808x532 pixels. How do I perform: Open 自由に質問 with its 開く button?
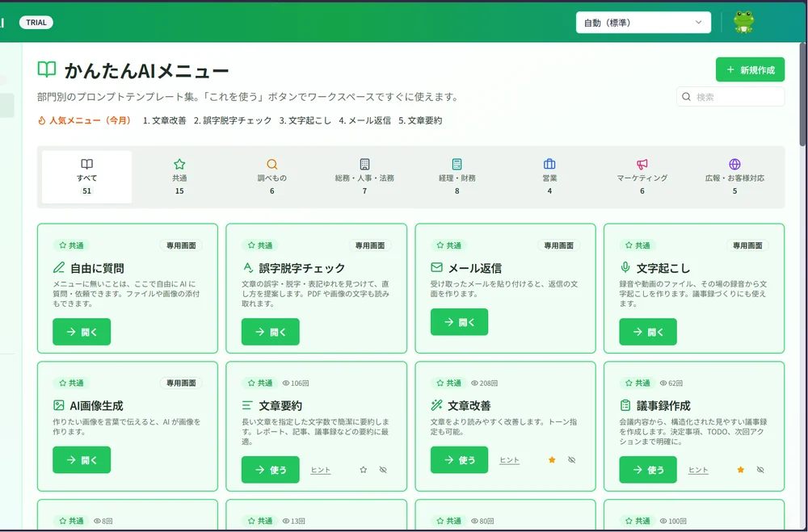82,332
